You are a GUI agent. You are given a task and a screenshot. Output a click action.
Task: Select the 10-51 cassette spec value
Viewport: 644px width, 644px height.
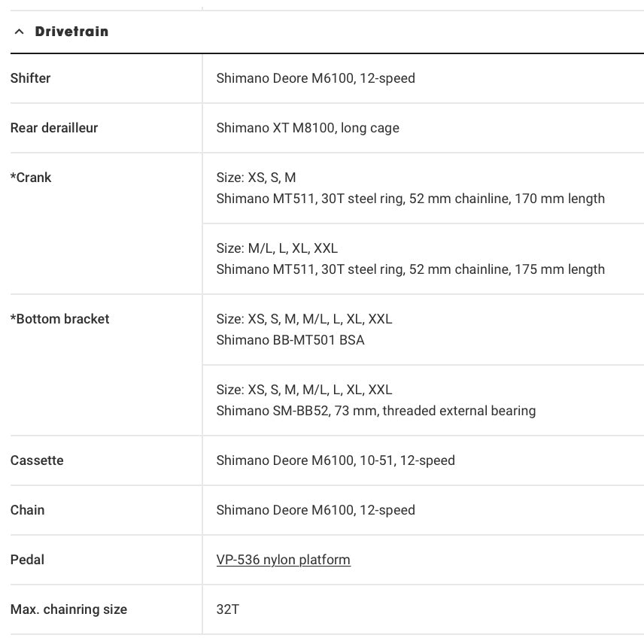point(336,460)
